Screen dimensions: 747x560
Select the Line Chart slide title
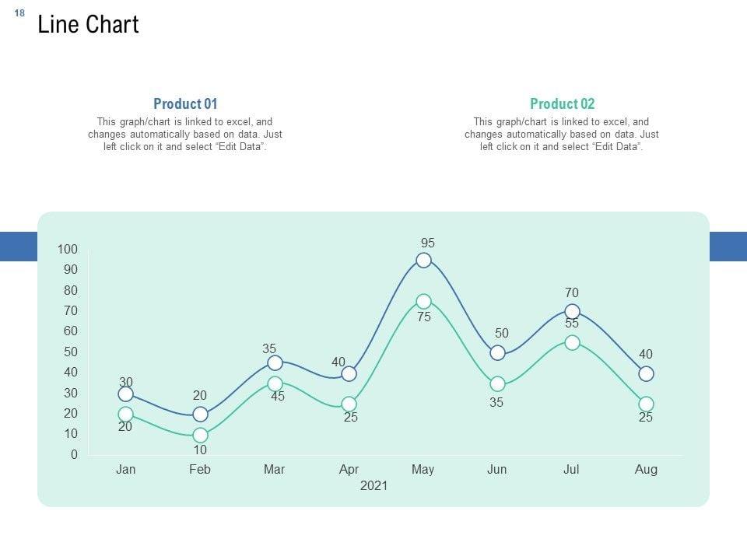[x=88, y=25]
